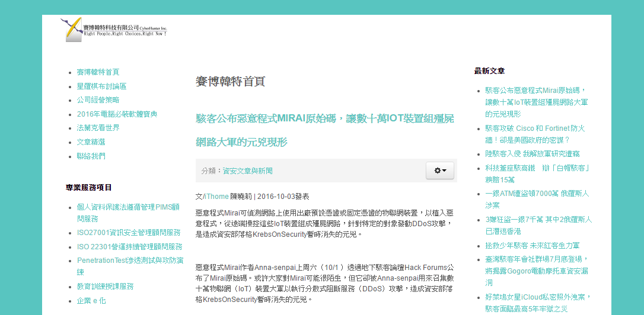The height and width of the screenshot is (315, 644).
Task: Click the 賽博韓特首頁 page heading
Action: click(231, 82)
